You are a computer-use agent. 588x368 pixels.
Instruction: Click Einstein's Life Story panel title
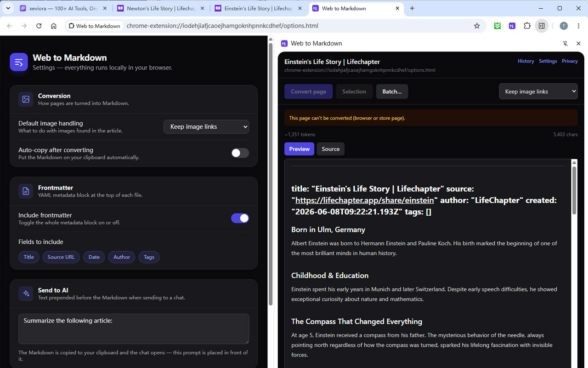[332, 62]
